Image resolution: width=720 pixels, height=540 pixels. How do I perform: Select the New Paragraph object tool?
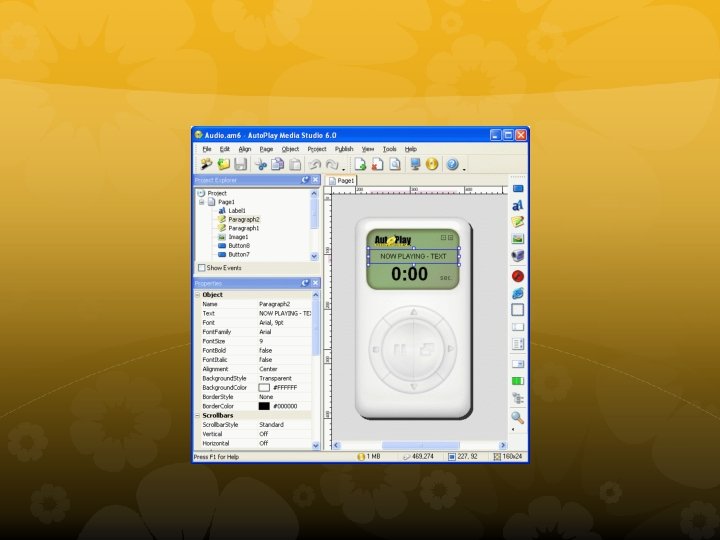518,222
